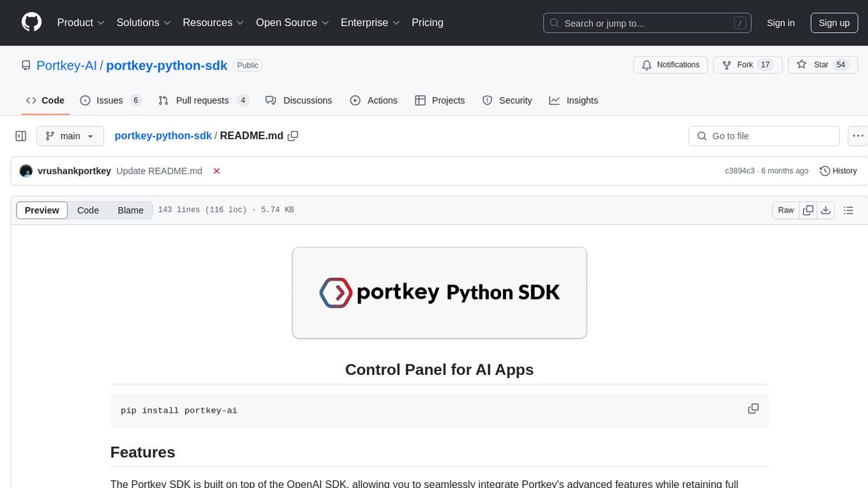Focus the Search or jump to field

point(648,23)
